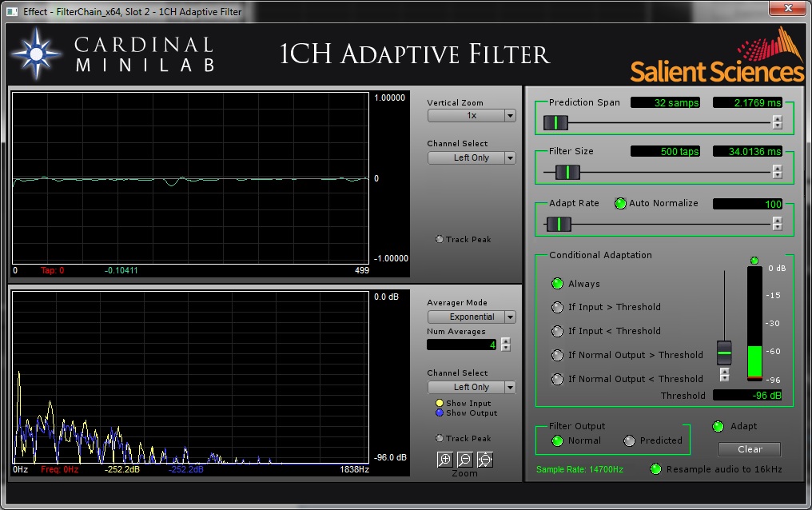The image size is (812, 510).
Task: Click the filter coefficient graph display
Action: (x=190, y=178)
